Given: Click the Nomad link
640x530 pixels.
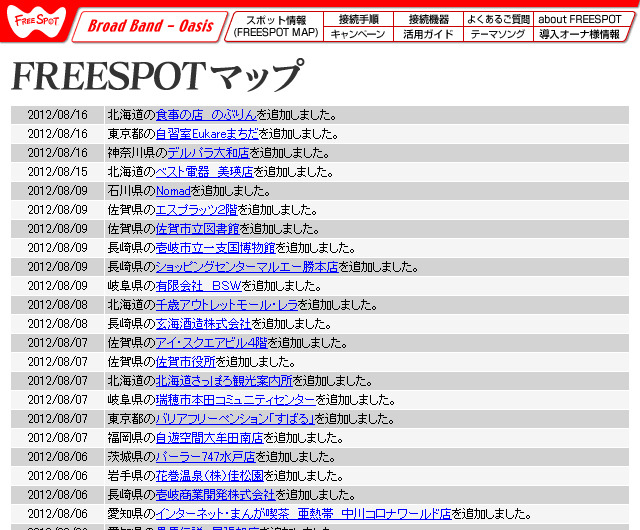Looking at the screenshot, I should (173, 191).
